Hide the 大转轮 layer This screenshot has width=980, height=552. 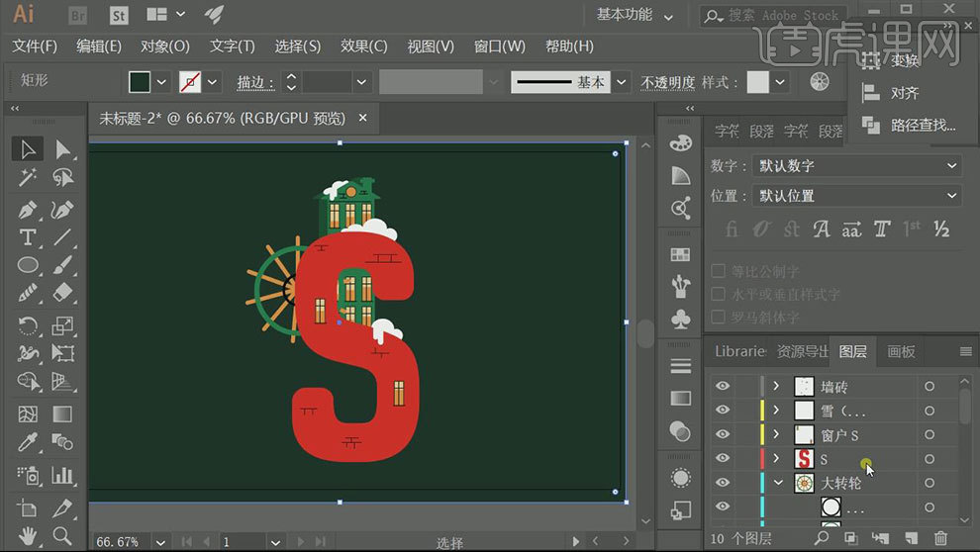pyautogui.click(x=723, y=482)
